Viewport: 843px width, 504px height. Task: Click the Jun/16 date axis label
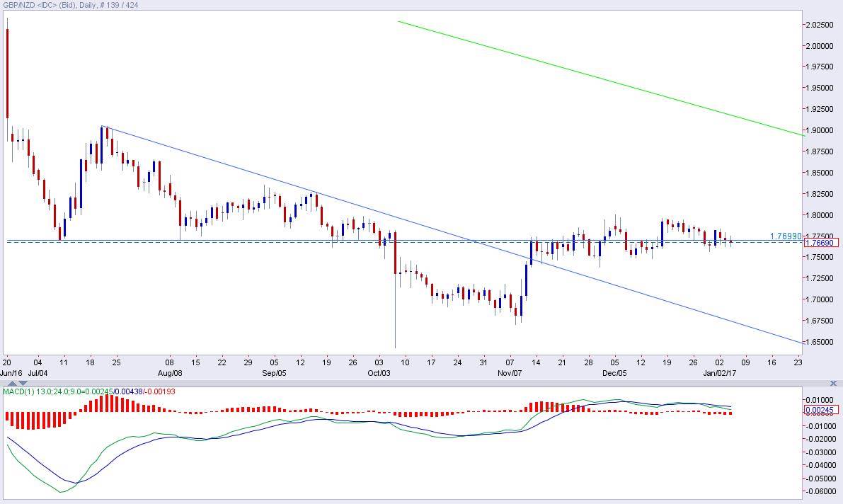[x=11, y=373]
